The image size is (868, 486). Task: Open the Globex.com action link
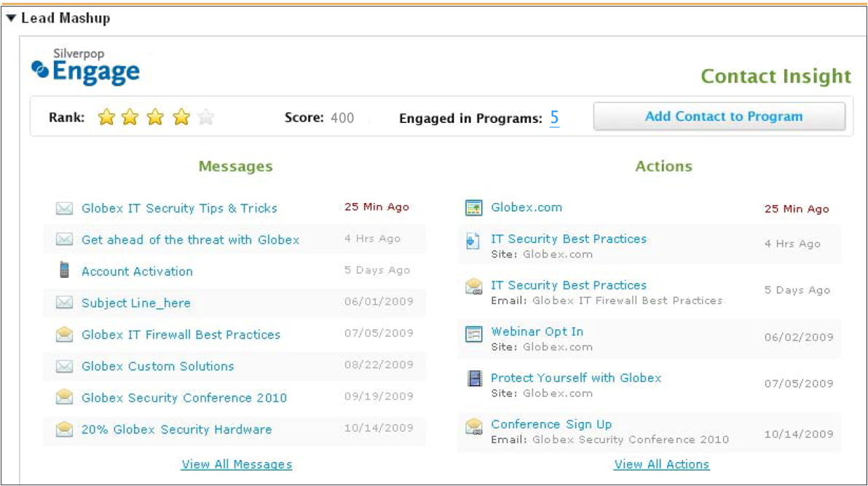[x=526, y=207]
